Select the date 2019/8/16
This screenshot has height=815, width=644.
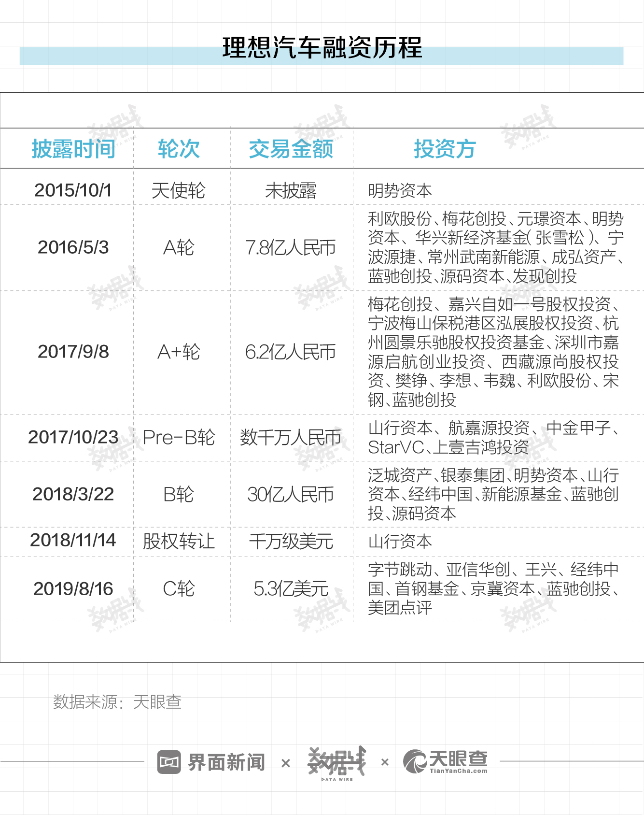73,589
